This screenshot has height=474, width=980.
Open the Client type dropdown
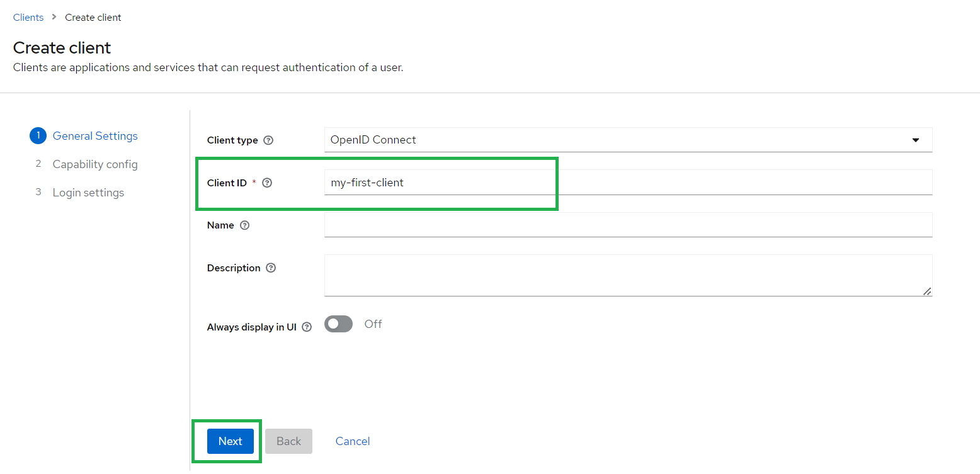click(628, 140)
